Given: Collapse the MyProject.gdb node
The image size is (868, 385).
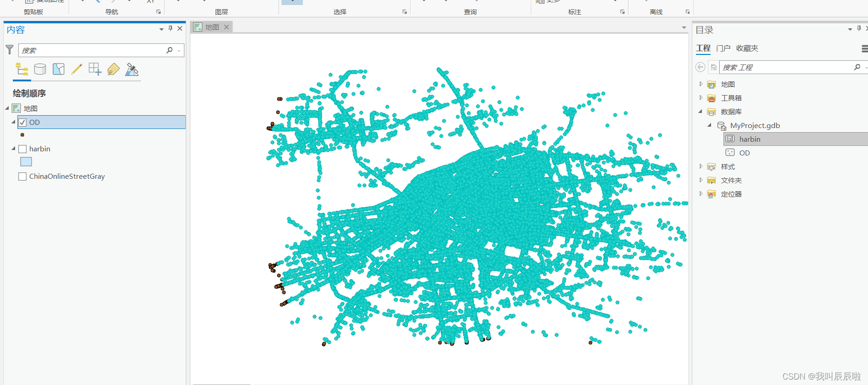Looking at the screenshot, I should click(x=710, y=125).
